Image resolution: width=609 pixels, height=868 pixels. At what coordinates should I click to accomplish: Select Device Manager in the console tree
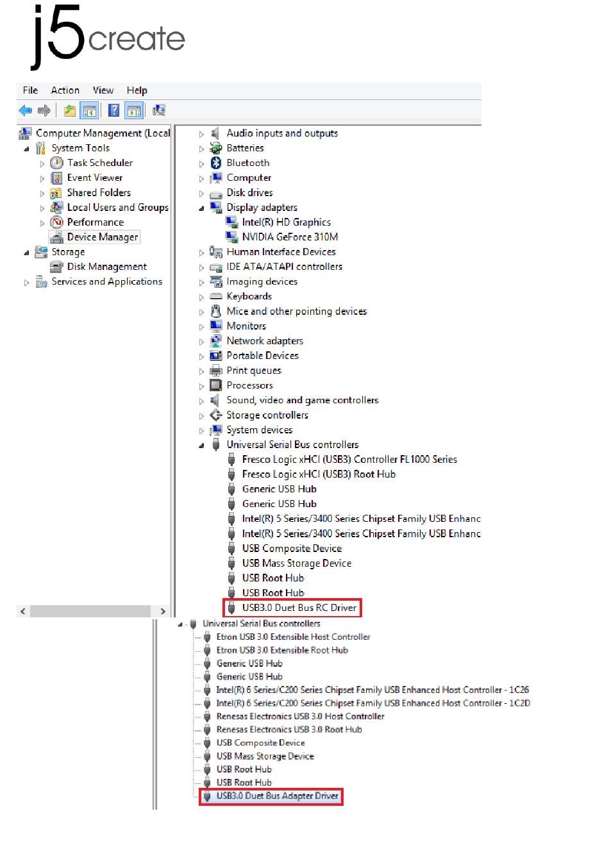point(103,237)
